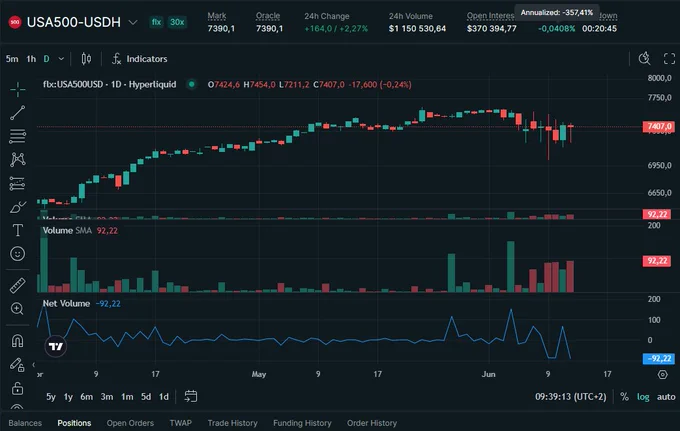Set chart range to 5d
The width and height of the screenshot is (680, 431).
[x=146, y=397]
